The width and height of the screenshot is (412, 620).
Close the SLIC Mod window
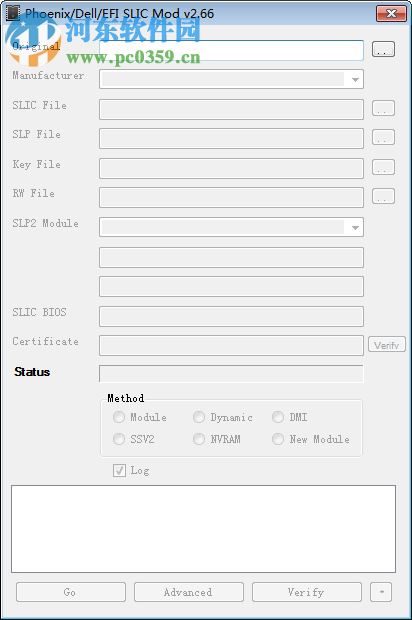pyautogui.click(x=391, y=14)
